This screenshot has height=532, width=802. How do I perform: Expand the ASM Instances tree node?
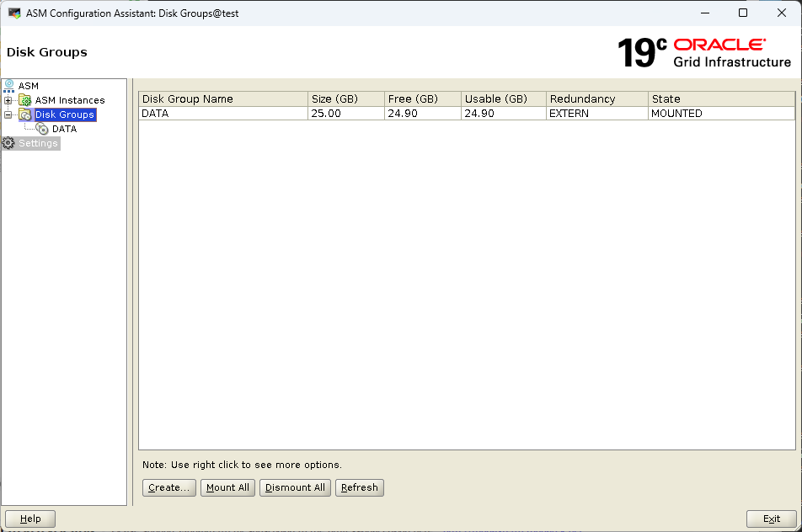(x=8, y=100)
